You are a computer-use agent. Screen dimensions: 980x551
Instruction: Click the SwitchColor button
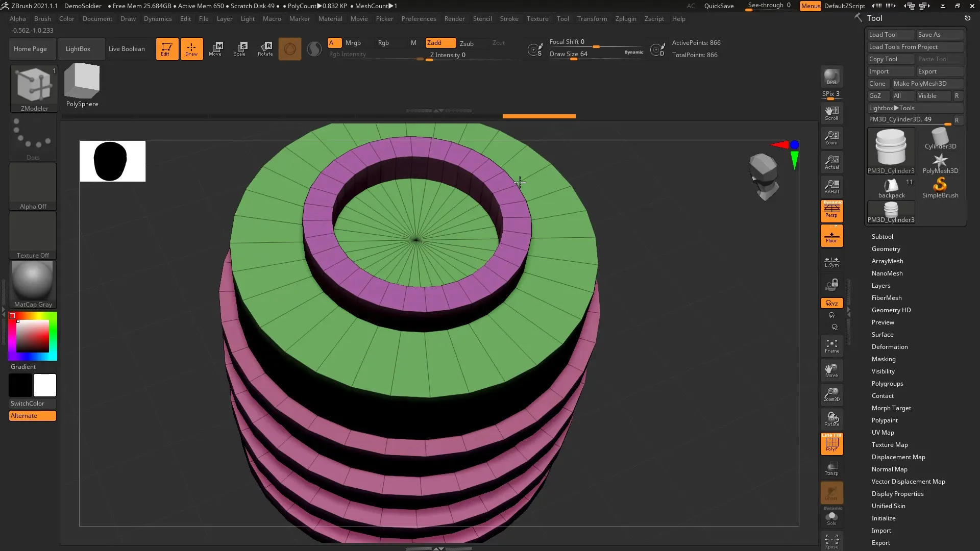pyautogui.click(x=33, y=404)
